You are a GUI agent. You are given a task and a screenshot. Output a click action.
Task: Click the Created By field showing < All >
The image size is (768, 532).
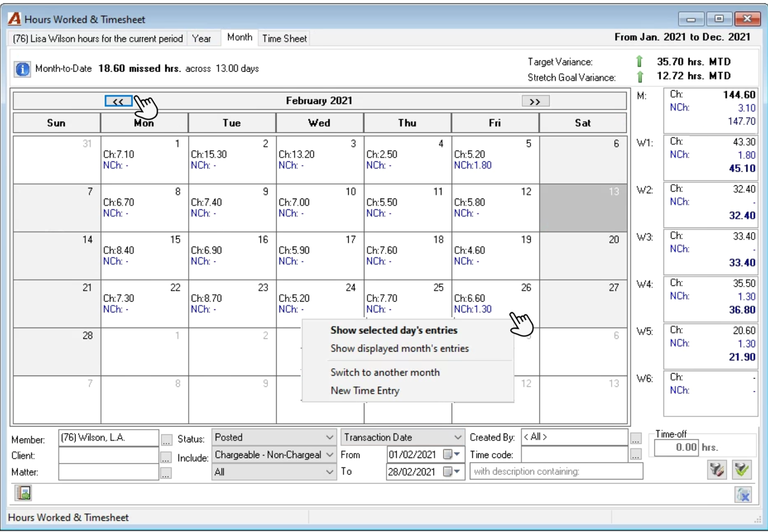click(574, 437)
